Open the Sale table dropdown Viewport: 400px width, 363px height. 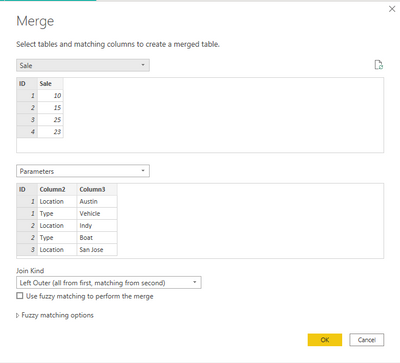83,65
